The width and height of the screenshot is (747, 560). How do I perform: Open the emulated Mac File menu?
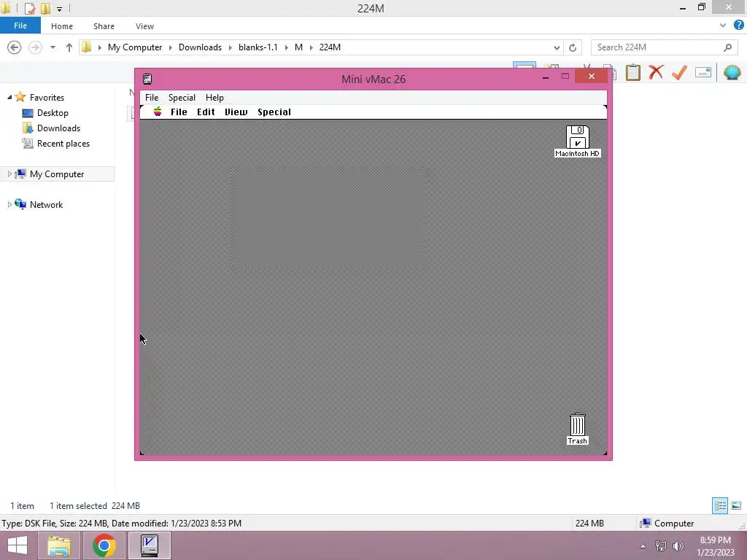click(x=179, y=112)
